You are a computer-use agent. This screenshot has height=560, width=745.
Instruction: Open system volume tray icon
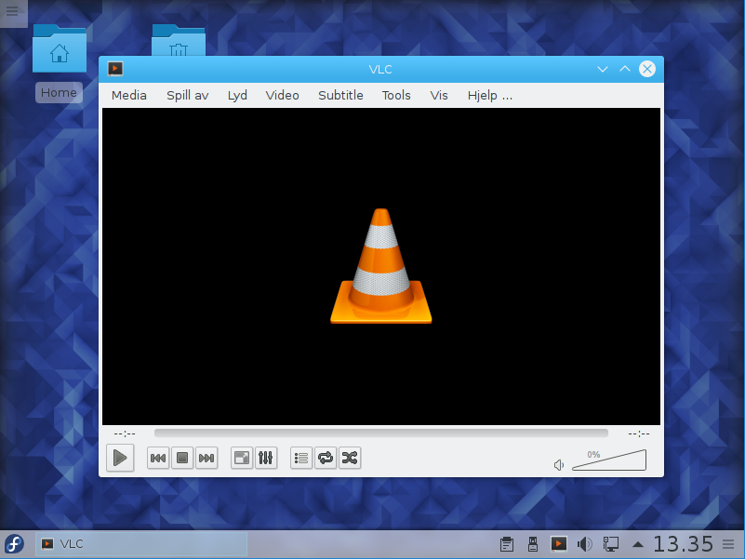point(584,544)
